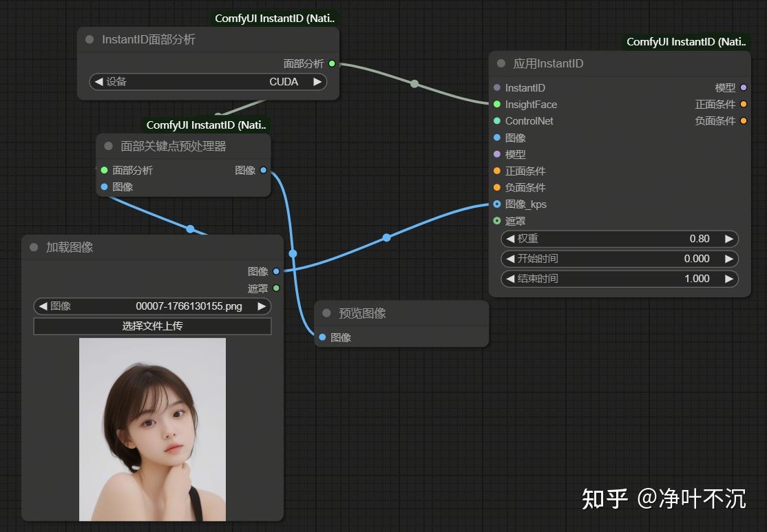Click the right arrow on the 结束时间 widget
Screen dimensions: 767x532
click(x=729, y=279)
